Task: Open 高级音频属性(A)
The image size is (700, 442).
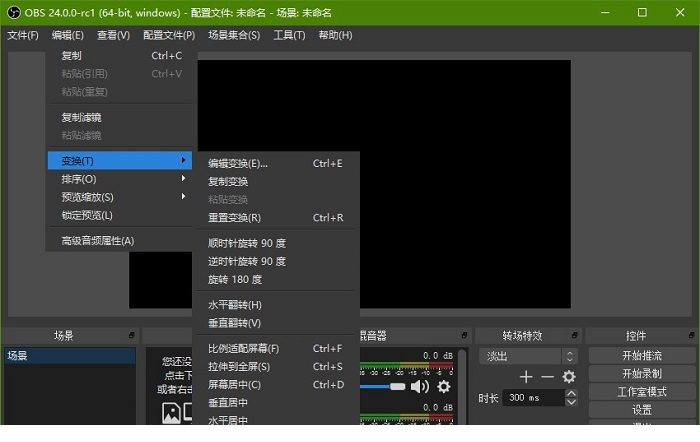Action: click(120, 241)
